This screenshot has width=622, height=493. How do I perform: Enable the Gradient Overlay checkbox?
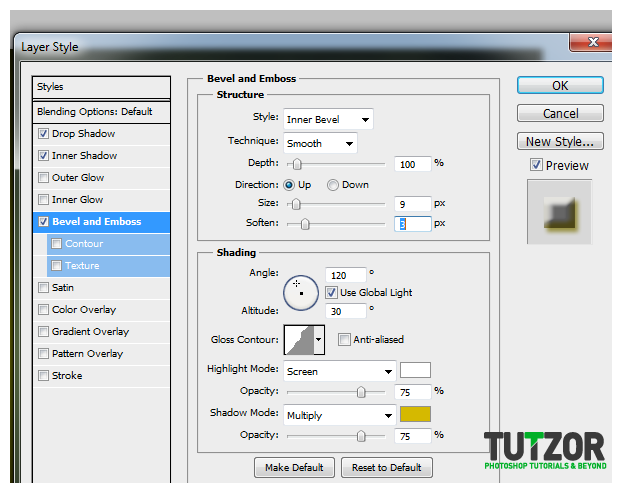coord(43,331)
